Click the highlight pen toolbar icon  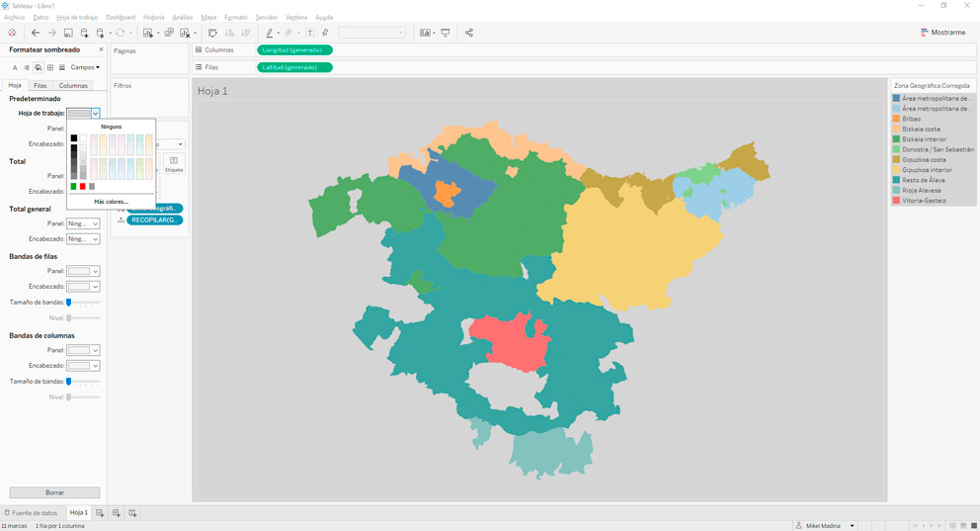point(270,33)
